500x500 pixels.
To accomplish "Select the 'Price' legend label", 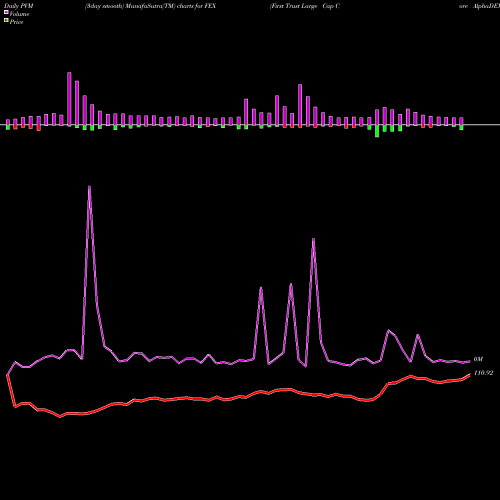I will (16, 22).
